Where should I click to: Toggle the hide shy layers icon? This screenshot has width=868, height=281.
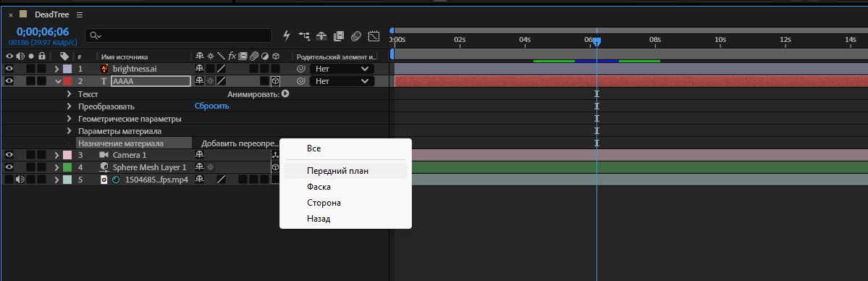pyautogui.click(x=321, y=35)
